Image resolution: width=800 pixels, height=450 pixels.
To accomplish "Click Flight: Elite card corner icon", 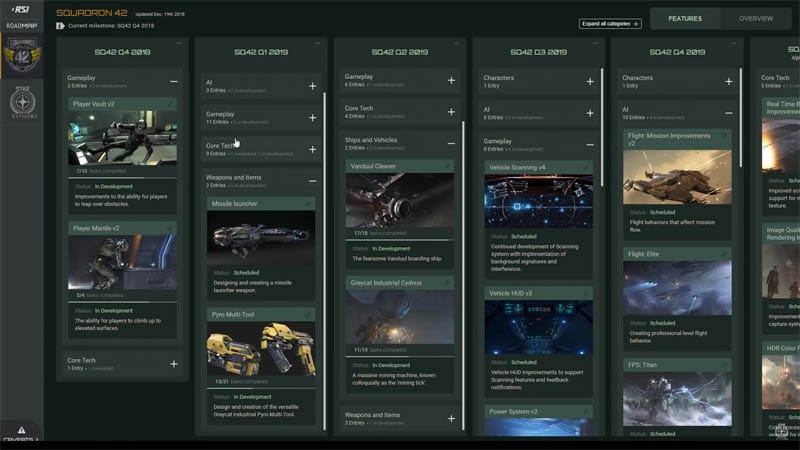I will pos(725,254).
